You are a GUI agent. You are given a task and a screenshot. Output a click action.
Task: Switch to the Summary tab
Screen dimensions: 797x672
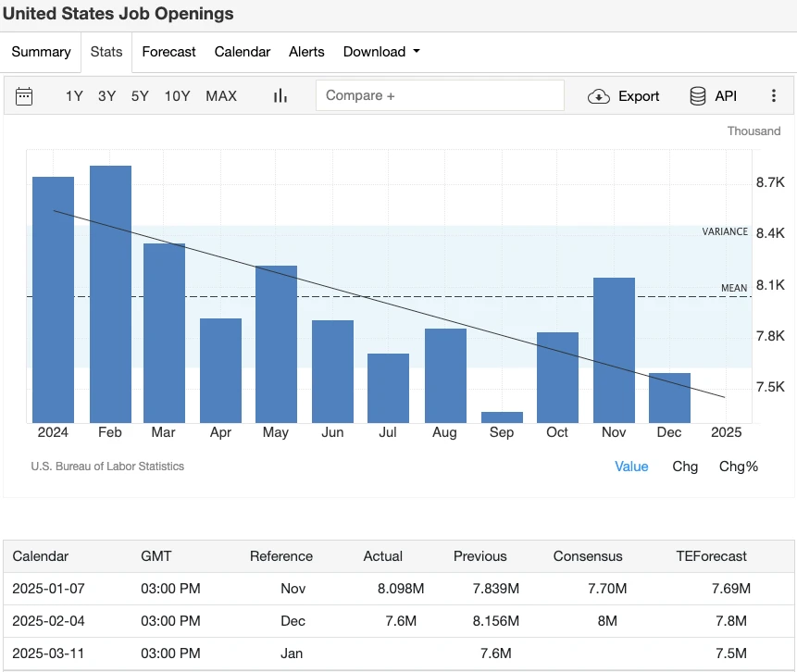coord(41,52)
